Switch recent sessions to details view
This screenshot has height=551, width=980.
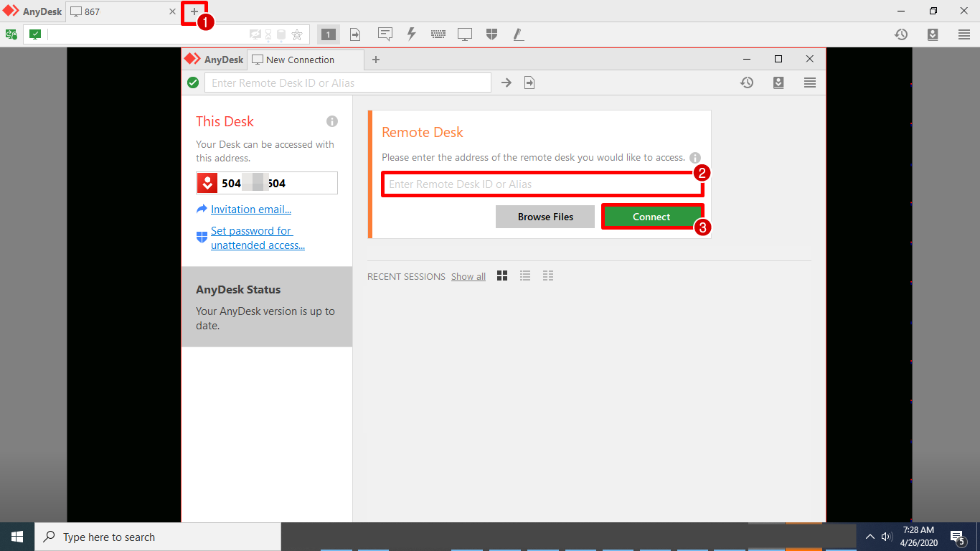coord(548,276)
